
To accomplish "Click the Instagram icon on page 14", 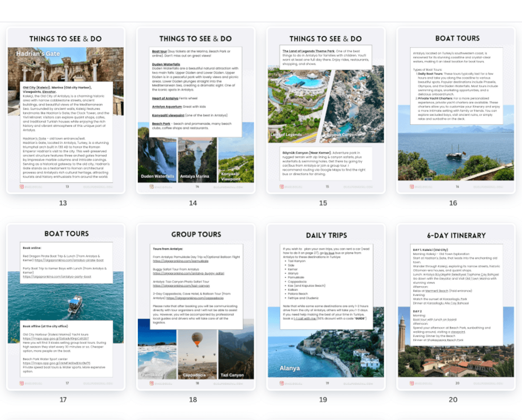I will pyautogui.click(x=152, y=187).
